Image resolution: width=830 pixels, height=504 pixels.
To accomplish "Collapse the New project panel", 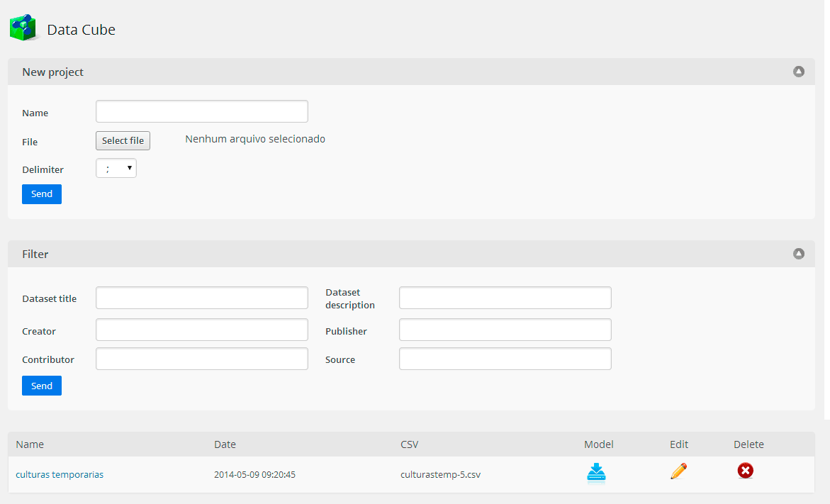I will pos(799,72).
